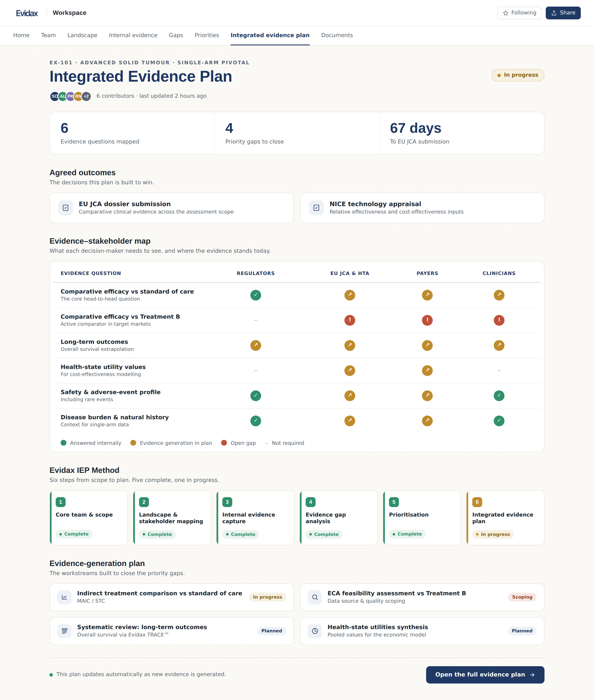Click the star icon in the Following button

click(506, 13)
